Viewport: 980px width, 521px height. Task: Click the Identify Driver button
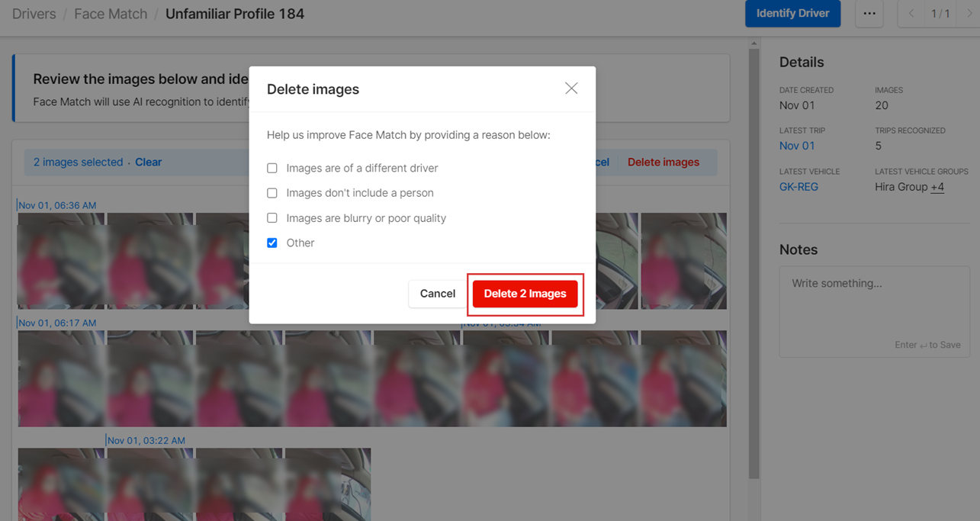(792, 14)
